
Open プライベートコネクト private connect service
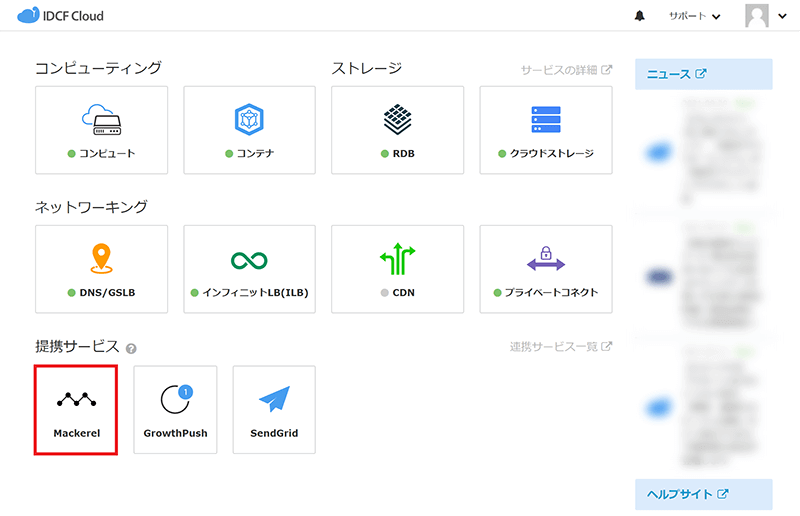coord(545,269)
